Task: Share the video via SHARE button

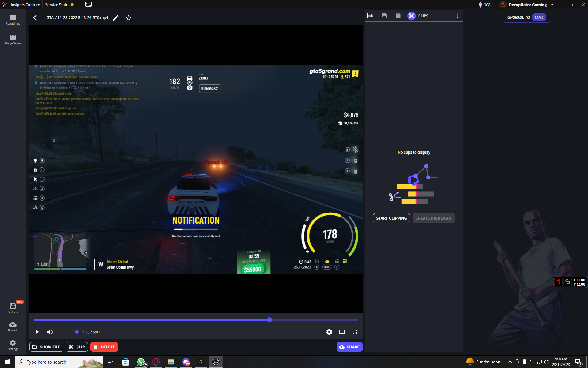Action: coord(349,347)
